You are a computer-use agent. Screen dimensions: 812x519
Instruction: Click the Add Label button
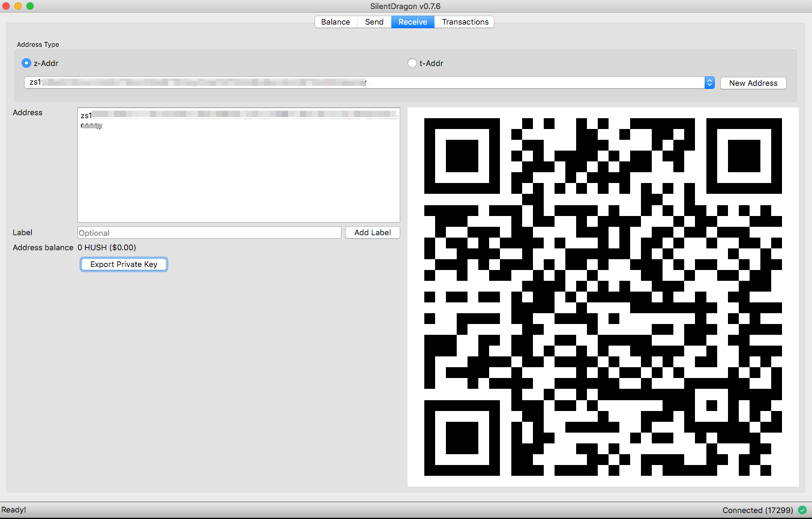[373, 233]
